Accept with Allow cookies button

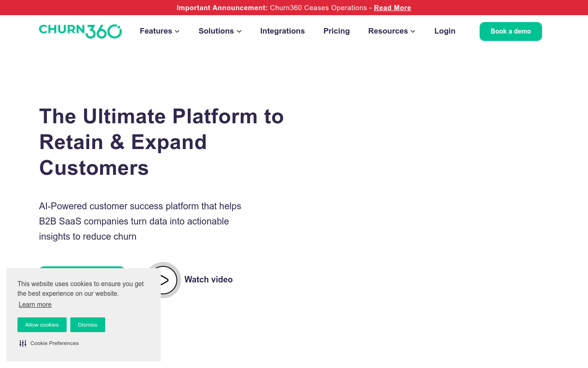42,325
